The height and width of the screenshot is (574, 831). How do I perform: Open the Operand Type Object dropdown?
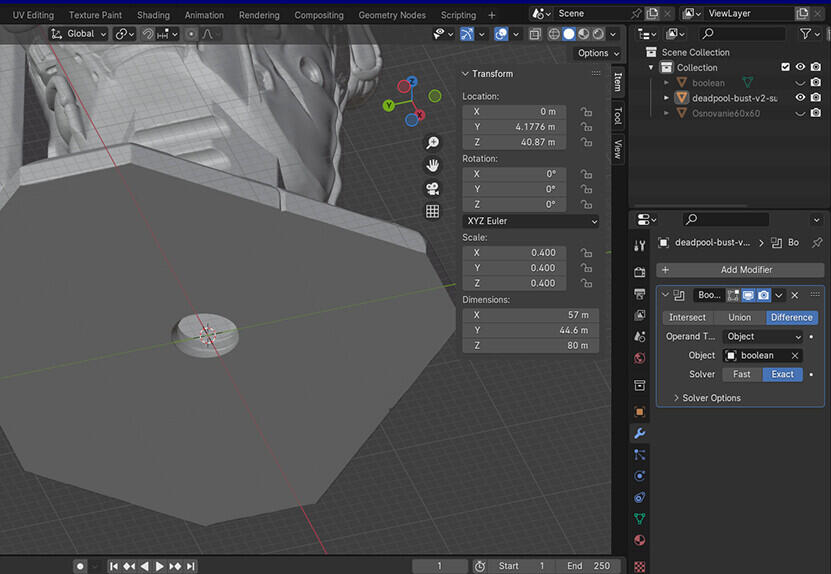pyautogui.click(x=763, y=337)
